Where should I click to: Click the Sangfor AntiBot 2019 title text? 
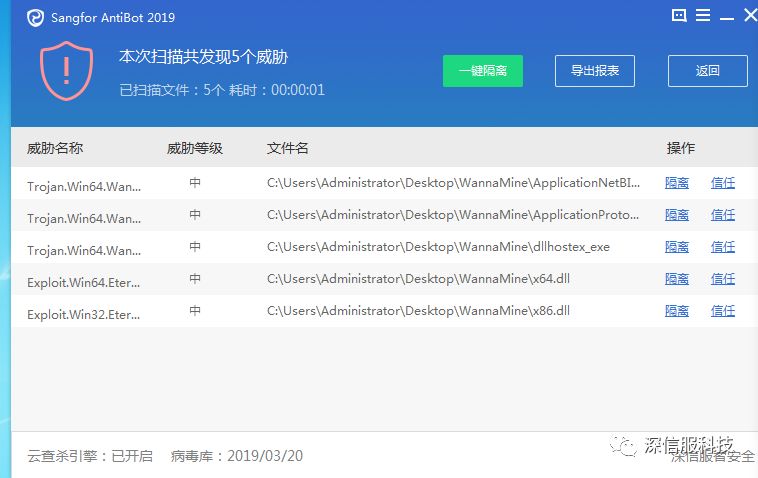113,18
